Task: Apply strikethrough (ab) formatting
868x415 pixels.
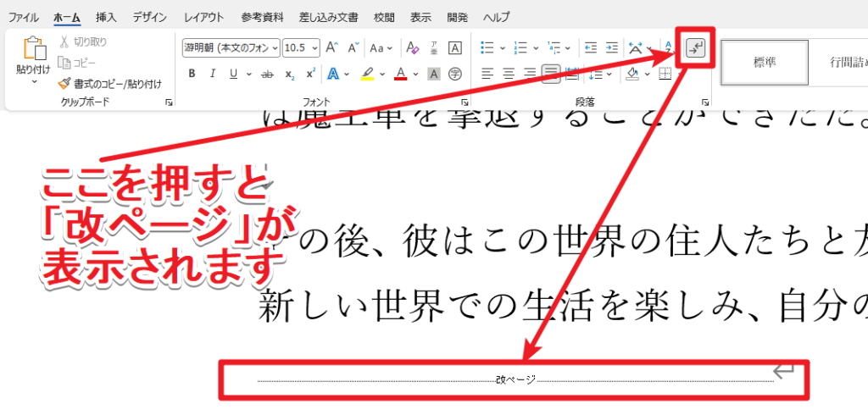Action: click(x=267, y=74)
